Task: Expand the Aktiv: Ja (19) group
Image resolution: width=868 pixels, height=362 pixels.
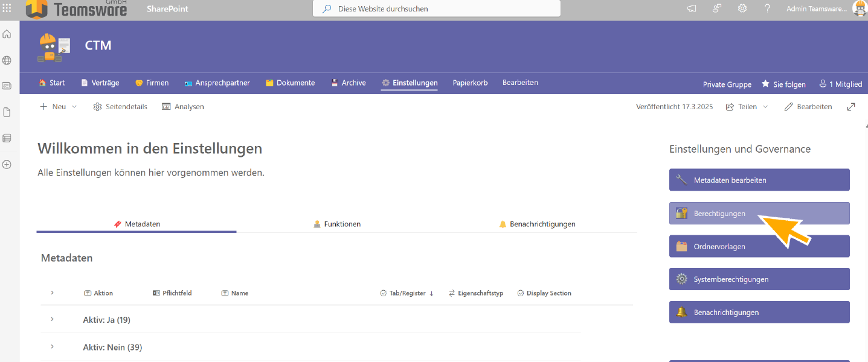Action: pos(53,319)
